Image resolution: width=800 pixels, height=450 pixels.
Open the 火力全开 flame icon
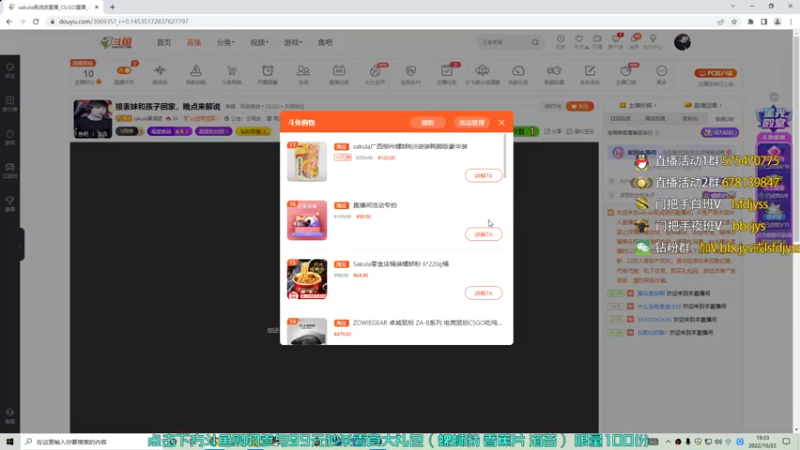click(375, 73)
